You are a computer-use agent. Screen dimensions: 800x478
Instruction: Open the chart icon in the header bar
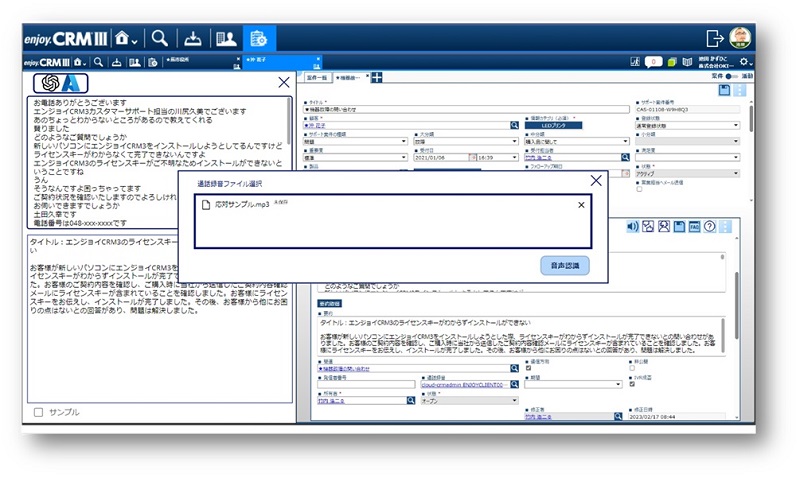tap(635, 62)
